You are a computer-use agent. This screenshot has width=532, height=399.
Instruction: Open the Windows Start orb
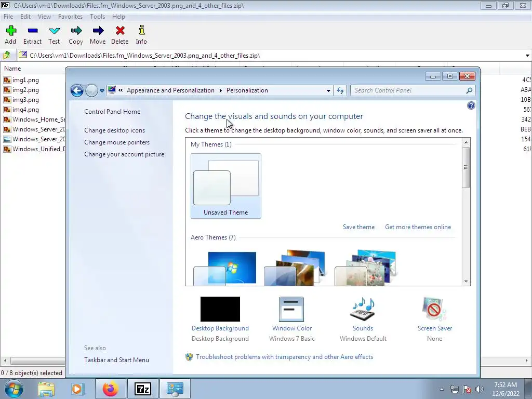(14, 389)
